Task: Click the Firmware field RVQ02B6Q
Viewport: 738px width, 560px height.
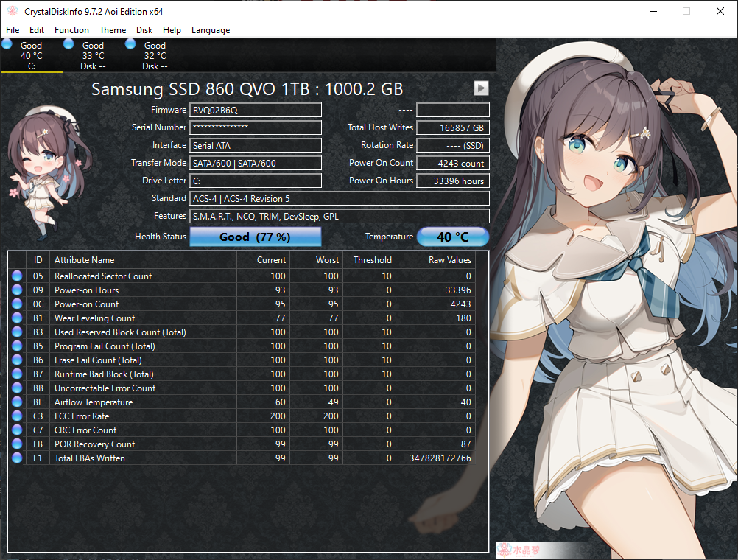Action: pos(256,111)
